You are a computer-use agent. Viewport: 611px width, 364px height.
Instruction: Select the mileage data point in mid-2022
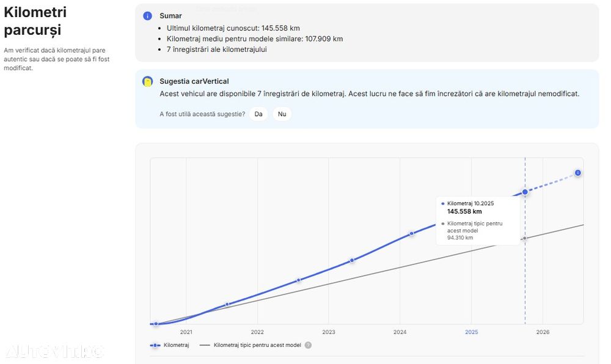coord(299,280)
